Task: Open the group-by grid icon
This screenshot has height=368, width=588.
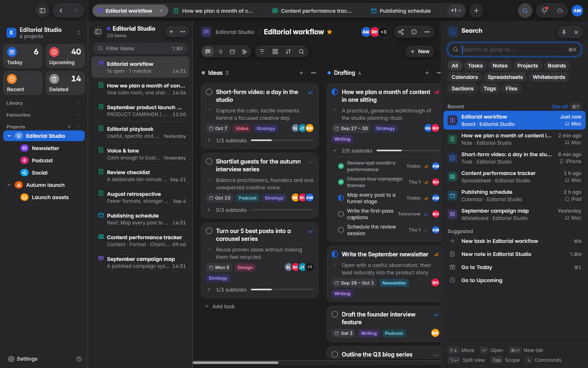Action: (x=275, y=52)
